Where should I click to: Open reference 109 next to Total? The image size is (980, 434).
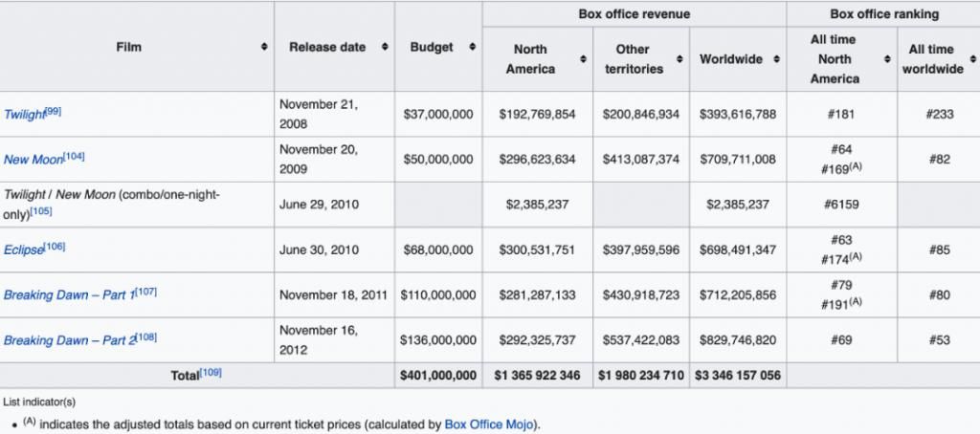212,373
